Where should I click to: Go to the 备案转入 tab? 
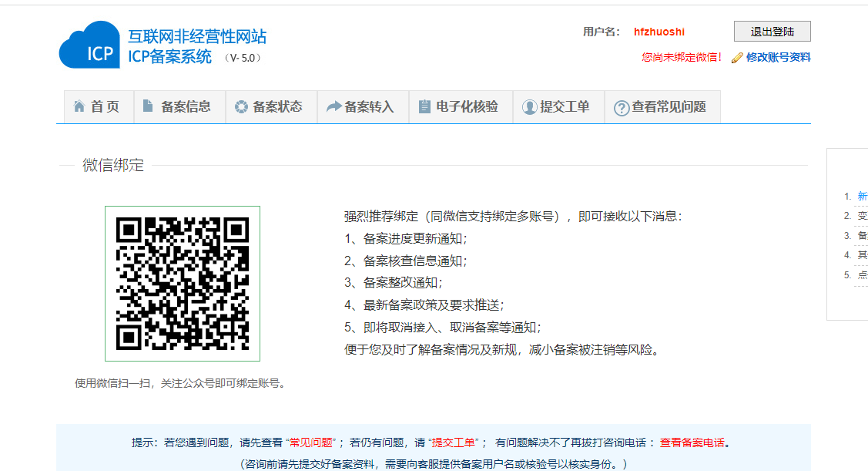[364, 107]
